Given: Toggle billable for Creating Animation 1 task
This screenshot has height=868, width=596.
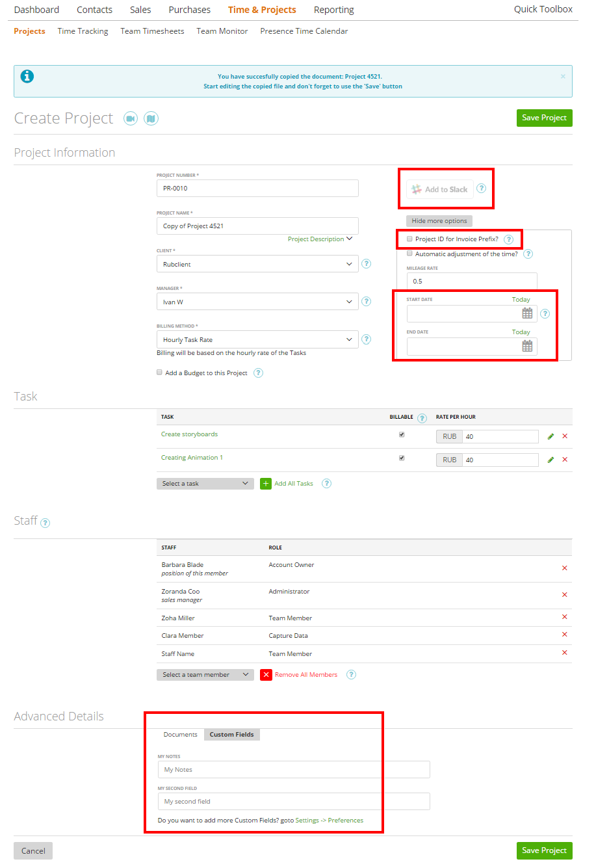Looking at the screenshot, I should coord(402,458).
